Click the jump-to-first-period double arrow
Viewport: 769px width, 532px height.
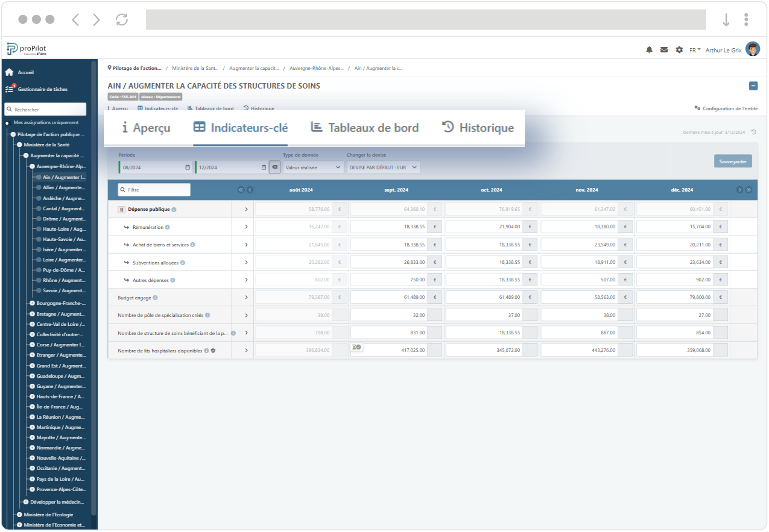coord(241,190)
